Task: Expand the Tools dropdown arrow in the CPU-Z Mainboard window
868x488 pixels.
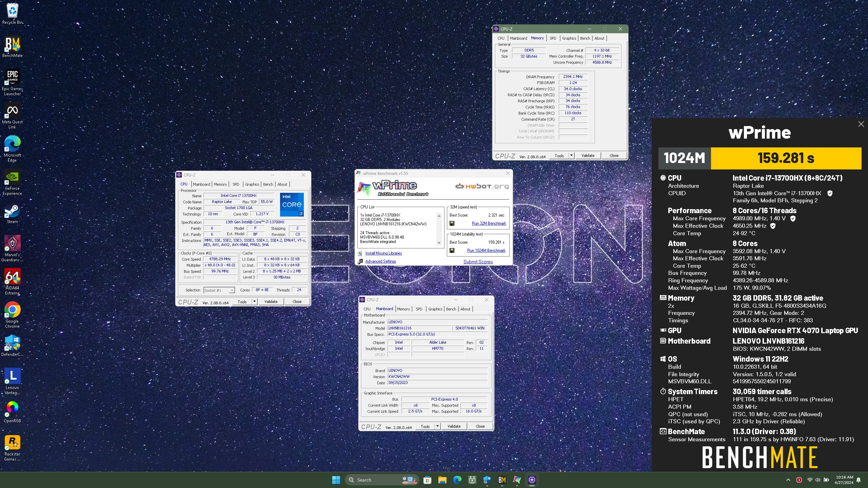Action: 437,426
